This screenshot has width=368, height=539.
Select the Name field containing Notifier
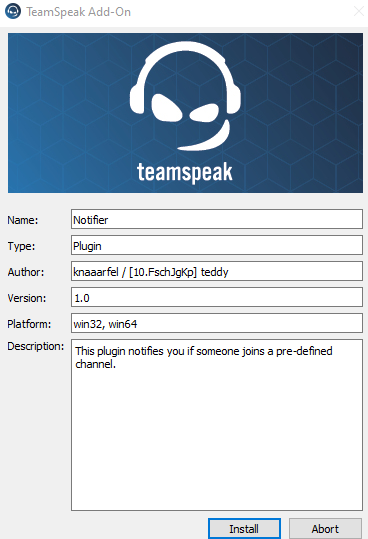pyautogui.click(x=217, y=219)
